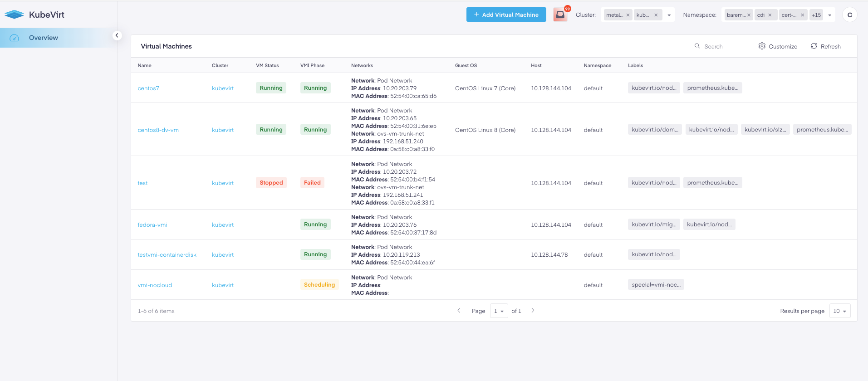Open kubevirt cluster link in vmi-nocloud row
868x381 pixels.
point(223,285)
